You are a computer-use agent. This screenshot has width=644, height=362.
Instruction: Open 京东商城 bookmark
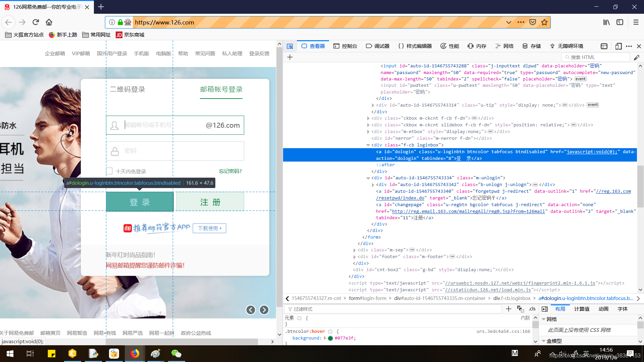130,35
